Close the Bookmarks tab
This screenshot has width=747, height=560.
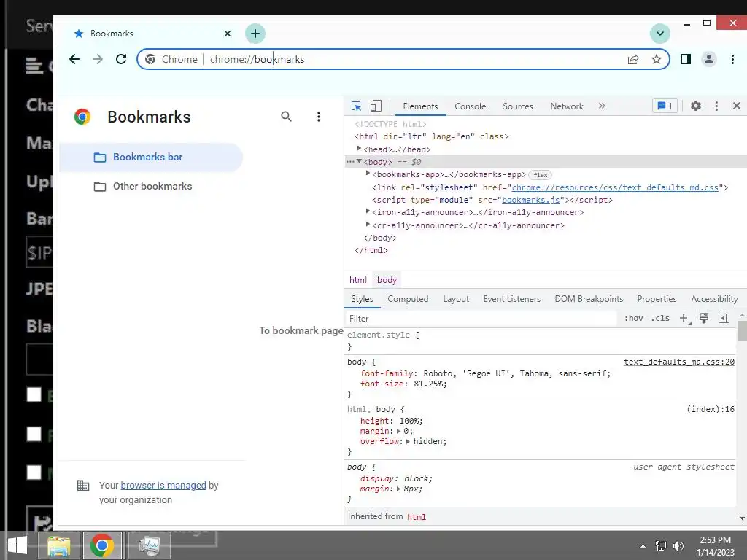(x=228, y=34)
